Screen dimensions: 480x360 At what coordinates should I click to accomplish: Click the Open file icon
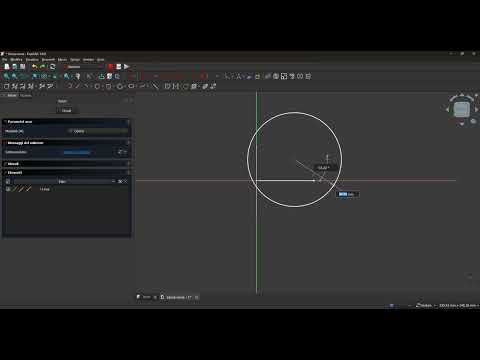click(x=15, y=67)
